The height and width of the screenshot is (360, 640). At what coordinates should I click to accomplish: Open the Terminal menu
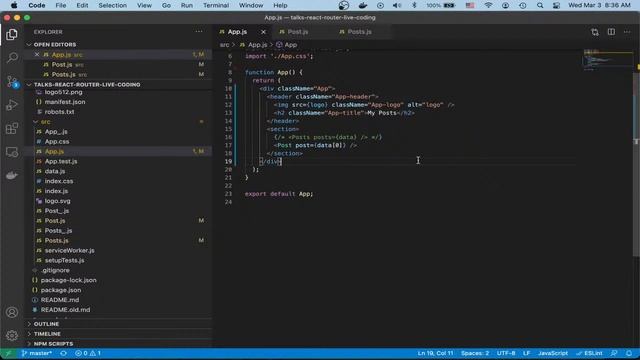[216, 5]
